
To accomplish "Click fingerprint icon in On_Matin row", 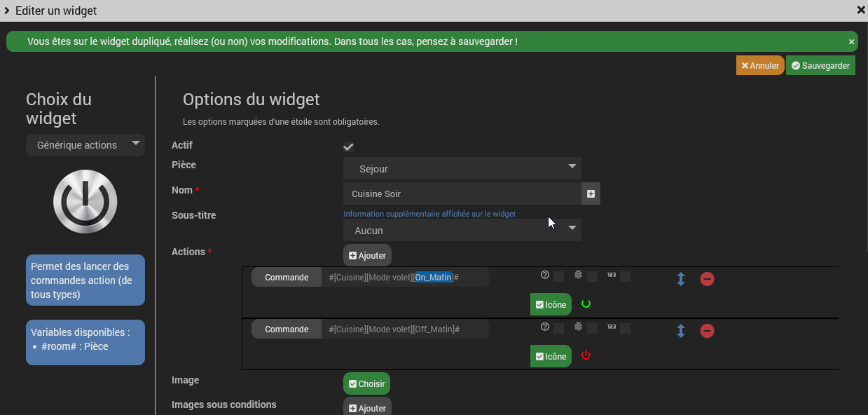I will 578,275.
